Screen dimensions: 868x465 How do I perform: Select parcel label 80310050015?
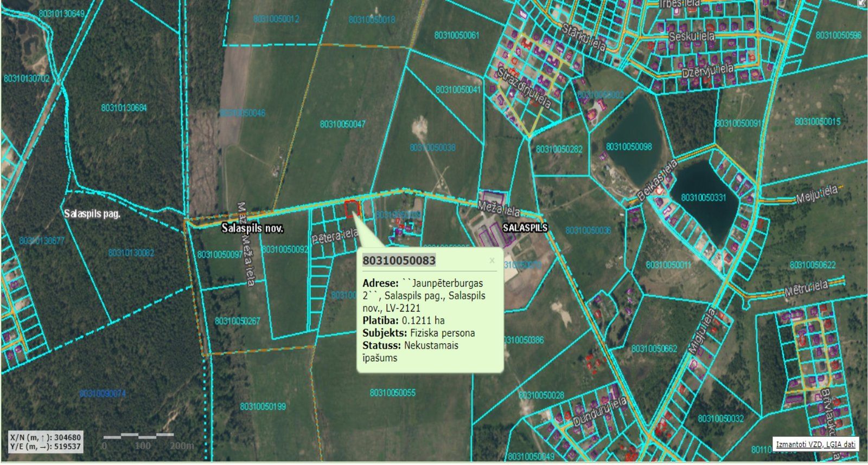click(818, 121)
